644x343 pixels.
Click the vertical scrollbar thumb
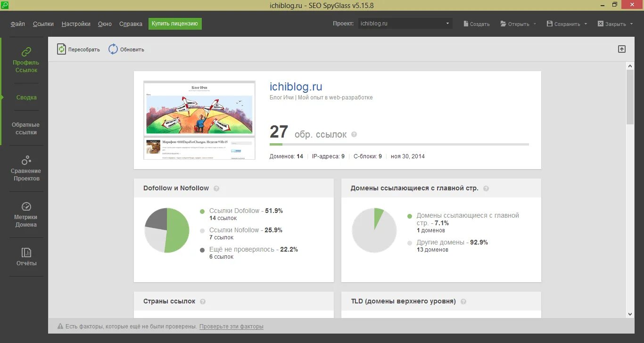[x=630, y=97]
